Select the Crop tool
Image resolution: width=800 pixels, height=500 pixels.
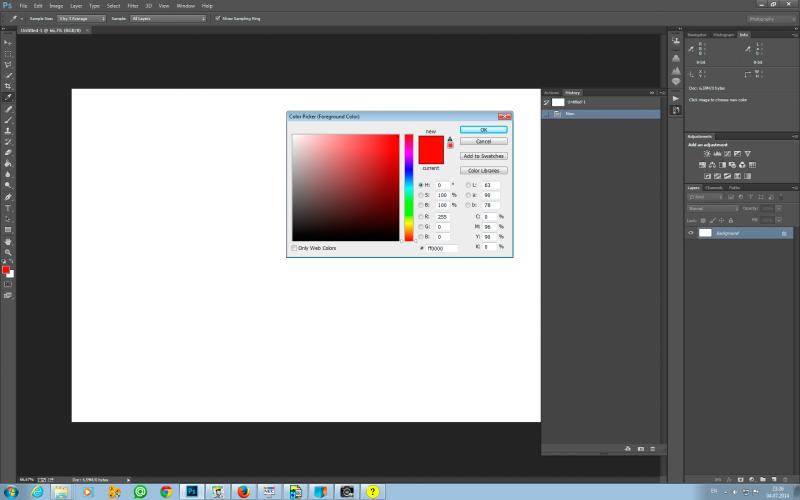(x=8, y=86)
